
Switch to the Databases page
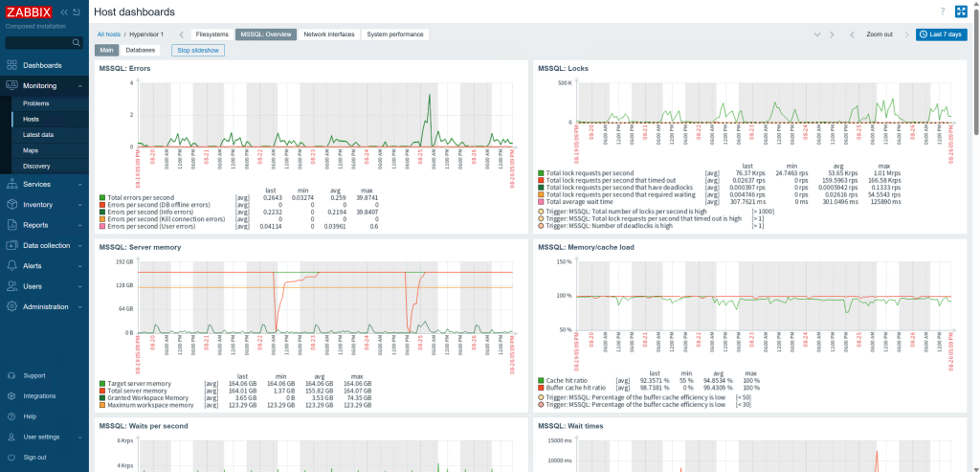pyautogui.click(x=140, y=50)
